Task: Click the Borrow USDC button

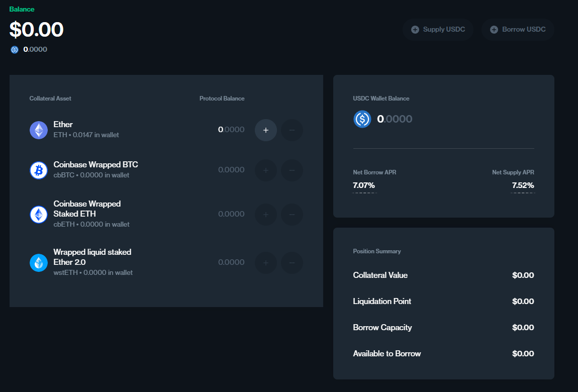Action: 518,30
